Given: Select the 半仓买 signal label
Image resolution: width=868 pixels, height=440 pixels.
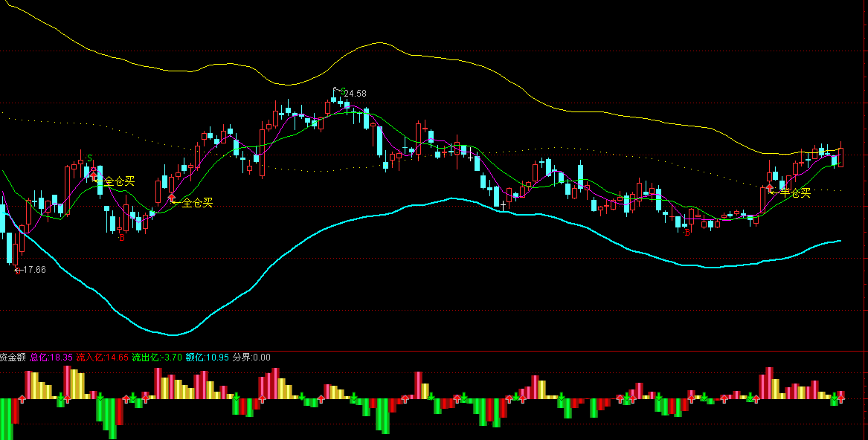Looking at the screenshot, I should (796, 193).
